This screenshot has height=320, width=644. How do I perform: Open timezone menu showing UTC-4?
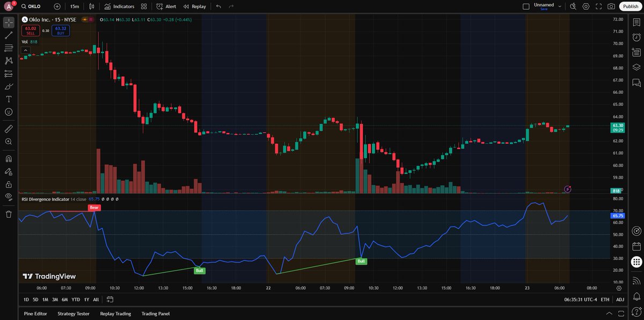coord(580,300)
